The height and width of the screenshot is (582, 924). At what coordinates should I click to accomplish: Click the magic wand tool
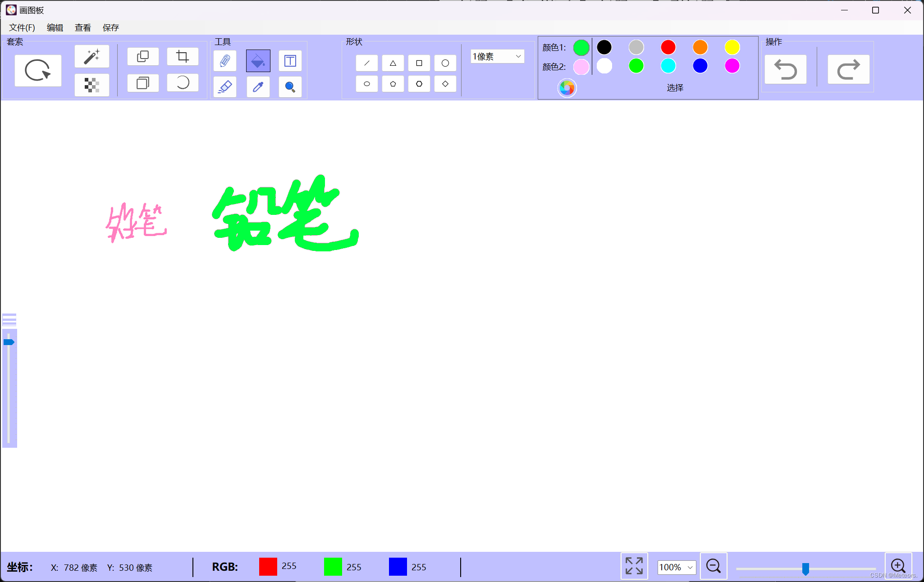tap(92, 57)
